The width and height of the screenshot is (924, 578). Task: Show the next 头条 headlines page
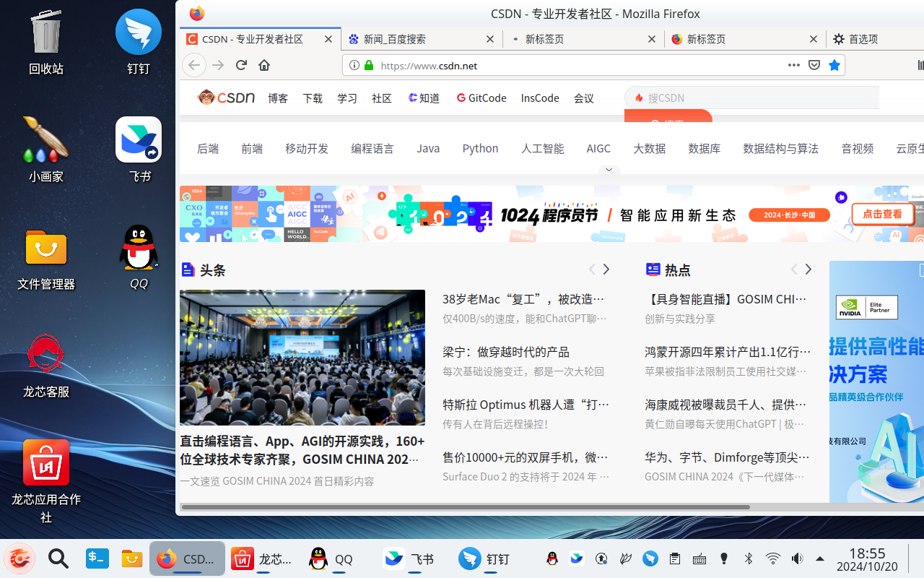point(606,269)
